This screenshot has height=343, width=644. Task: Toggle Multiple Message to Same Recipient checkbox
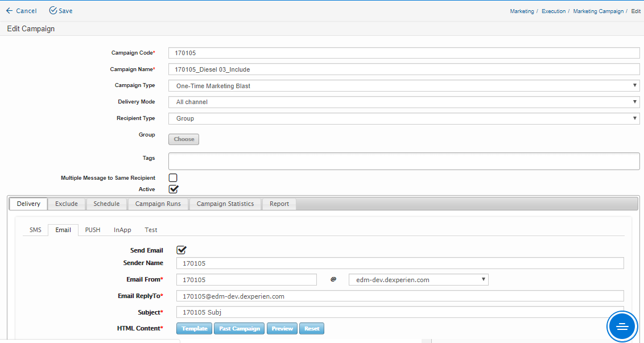coord(173,178)
